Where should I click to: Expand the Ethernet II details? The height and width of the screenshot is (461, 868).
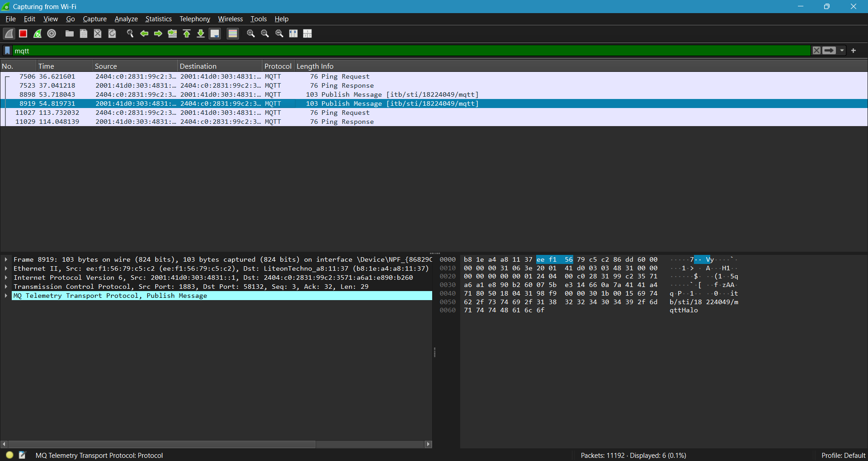tap(6, 268)
